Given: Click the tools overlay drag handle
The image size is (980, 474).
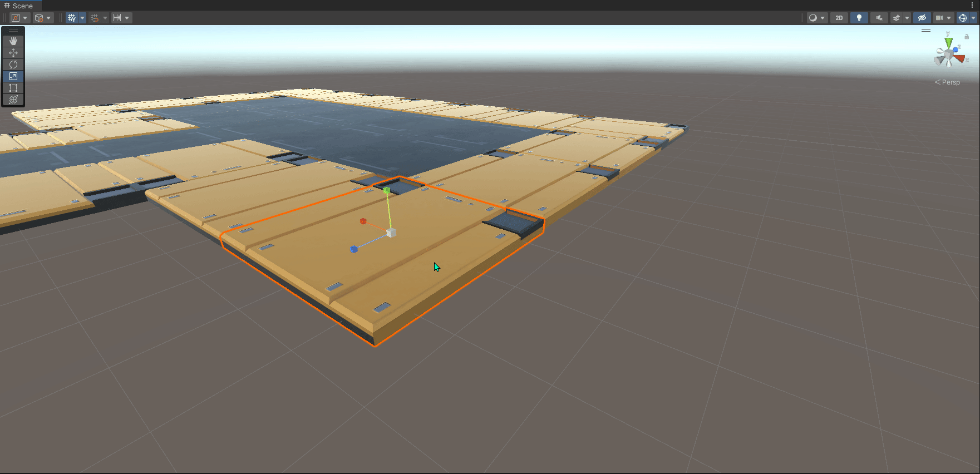Looking at the screenshot, I should (x=13, y=31).
